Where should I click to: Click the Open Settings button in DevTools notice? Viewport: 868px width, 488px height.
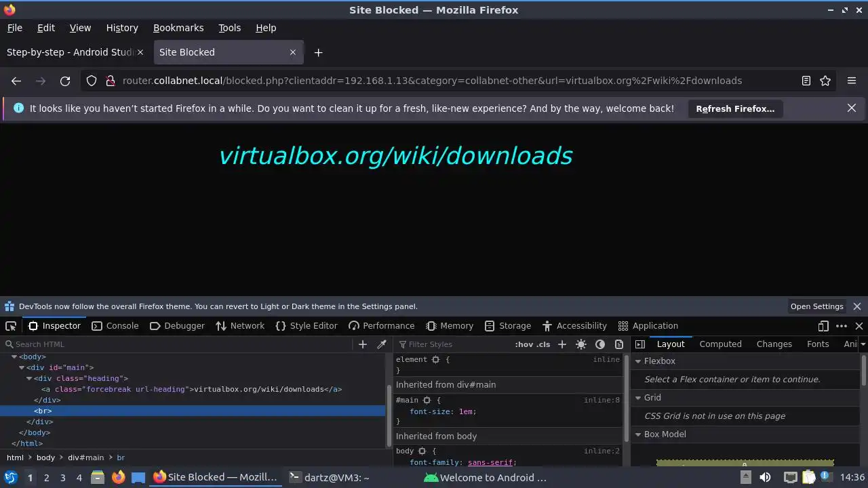coord(816,306)
